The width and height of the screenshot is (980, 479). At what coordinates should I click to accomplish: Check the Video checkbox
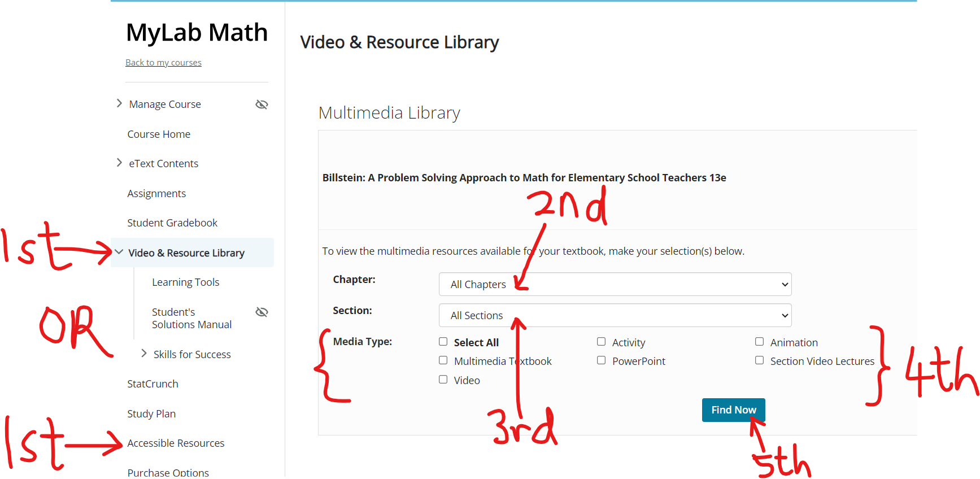(x=443, y=380)
